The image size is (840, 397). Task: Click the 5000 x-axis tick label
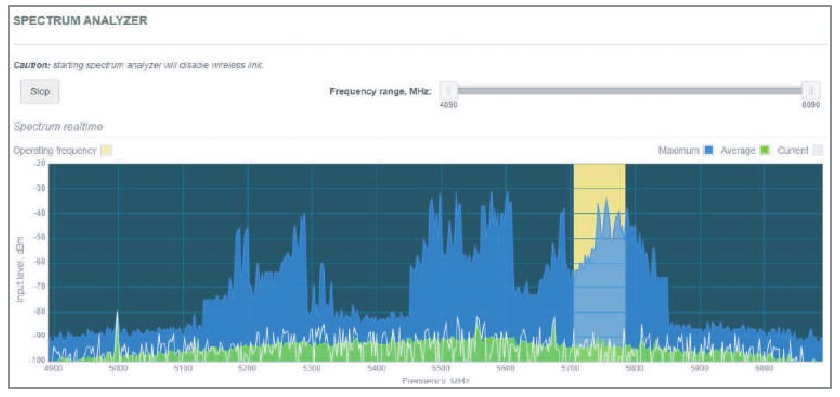[x=118, y=369]
